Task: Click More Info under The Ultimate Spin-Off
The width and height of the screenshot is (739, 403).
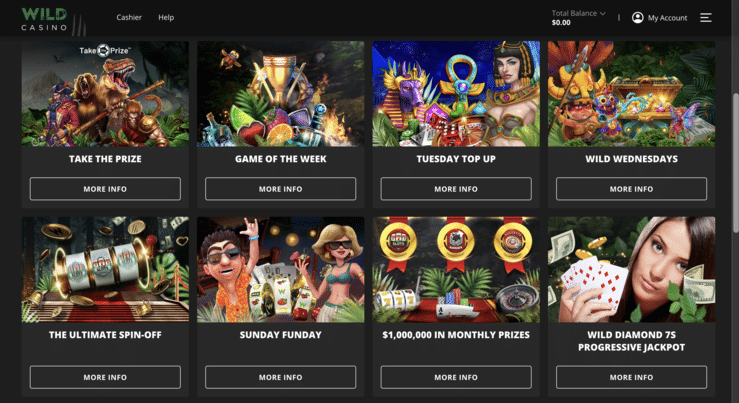Action: [x=105, y=377]
